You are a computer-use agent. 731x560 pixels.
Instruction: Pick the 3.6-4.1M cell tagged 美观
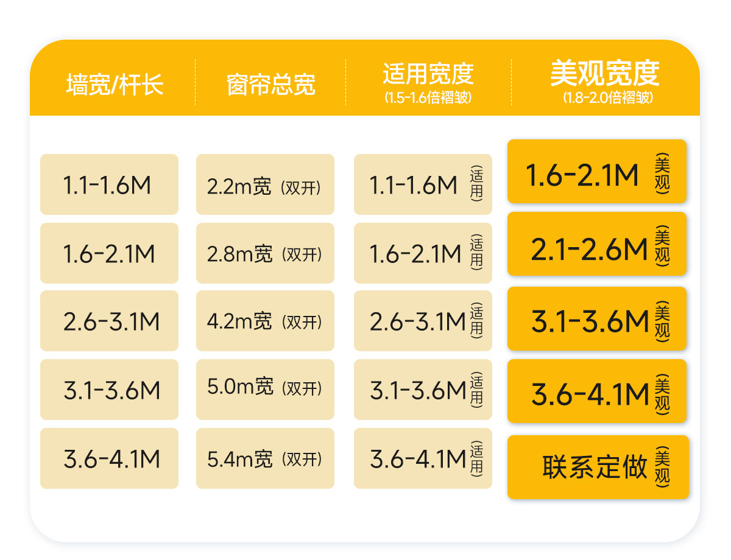pos(597,391)
